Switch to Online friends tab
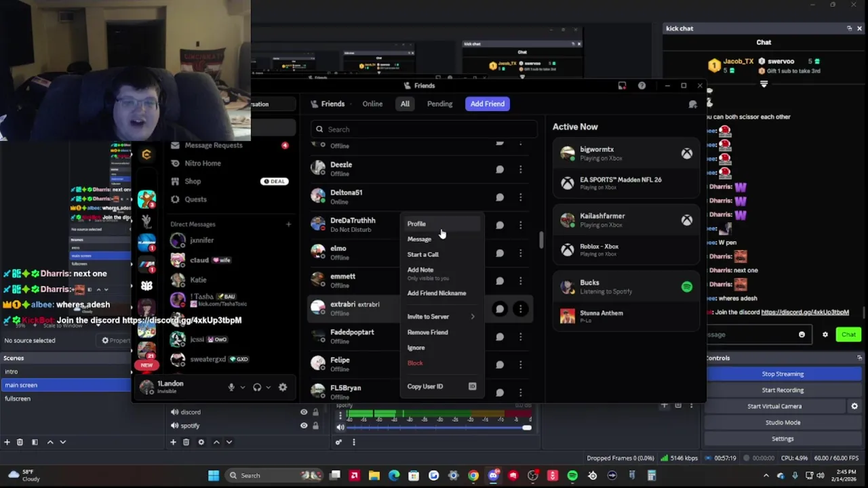The image size is (868, 488). (x=372, y=104)
